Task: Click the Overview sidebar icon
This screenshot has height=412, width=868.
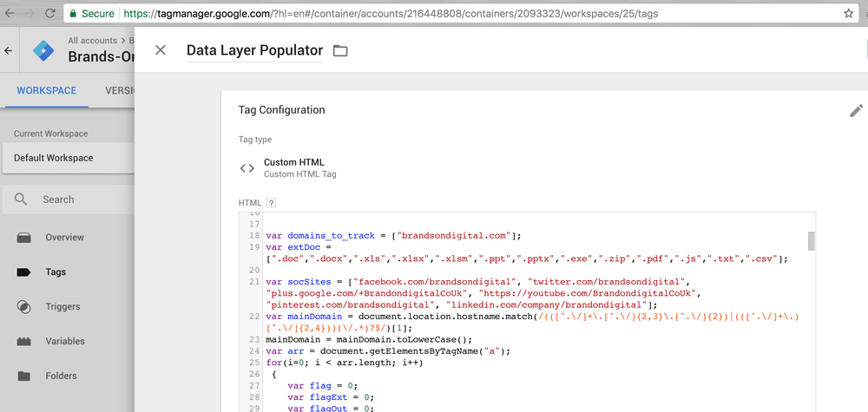Action: (x=23, y=238)
